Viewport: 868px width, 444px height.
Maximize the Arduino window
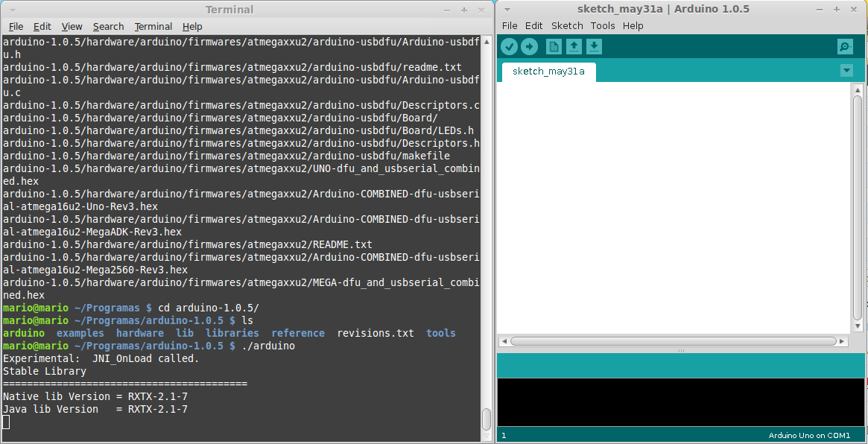click(x=837, y=10)
